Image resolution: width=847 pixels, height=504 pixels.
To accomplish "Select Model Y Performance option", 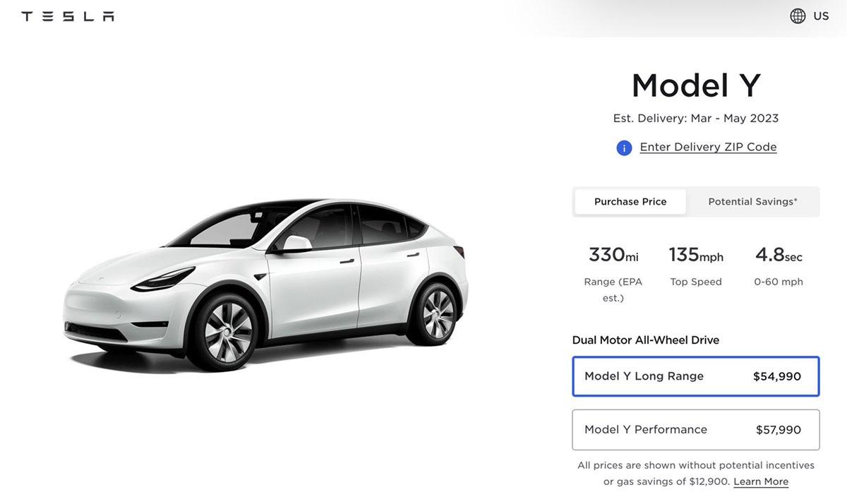I will pyautogui.click(x=696, y=430).
